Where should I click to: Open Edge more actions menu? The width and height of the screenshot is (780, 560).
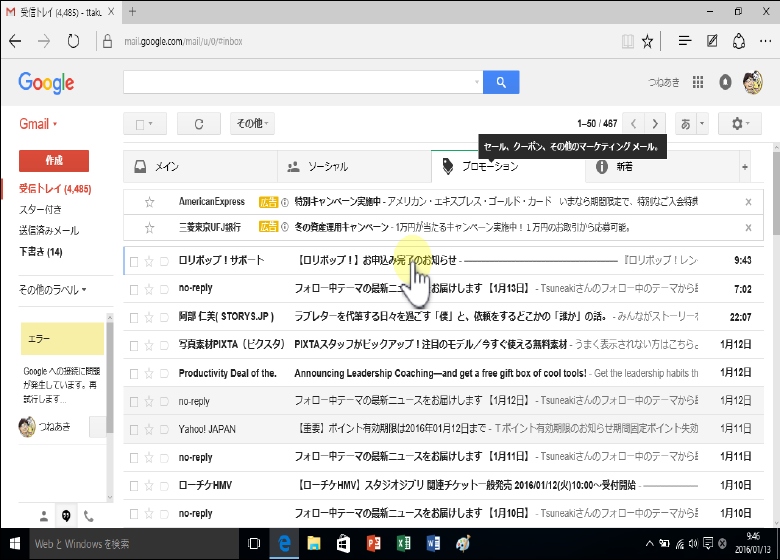pos(766,41)
